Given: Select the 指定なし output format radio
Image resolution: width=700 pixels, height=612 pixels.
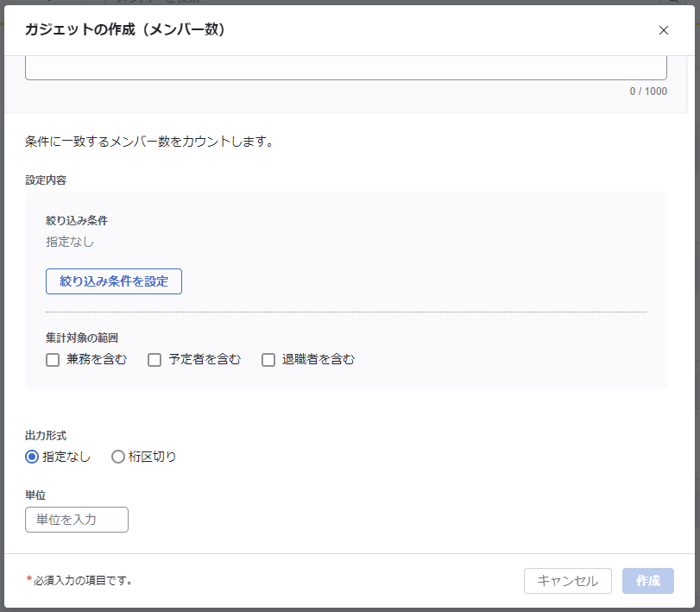Looking at the screenshot, I should (32, 457).
